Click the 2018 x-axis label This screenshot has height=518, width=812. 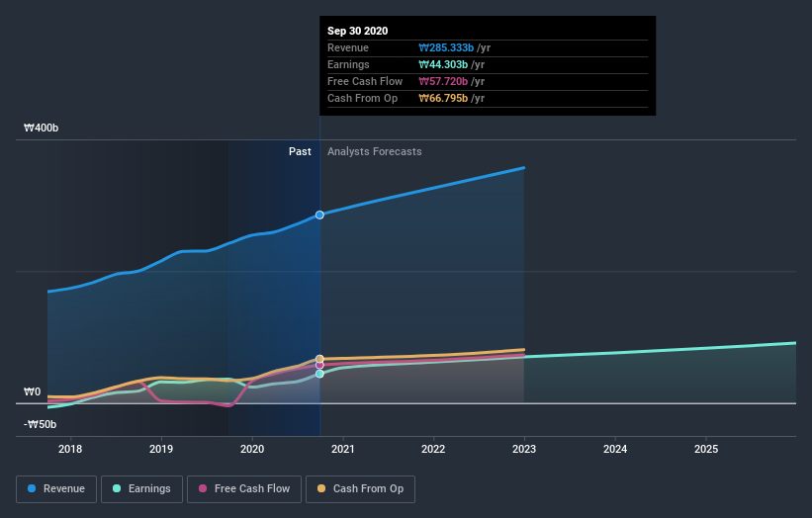click(70, 449)
